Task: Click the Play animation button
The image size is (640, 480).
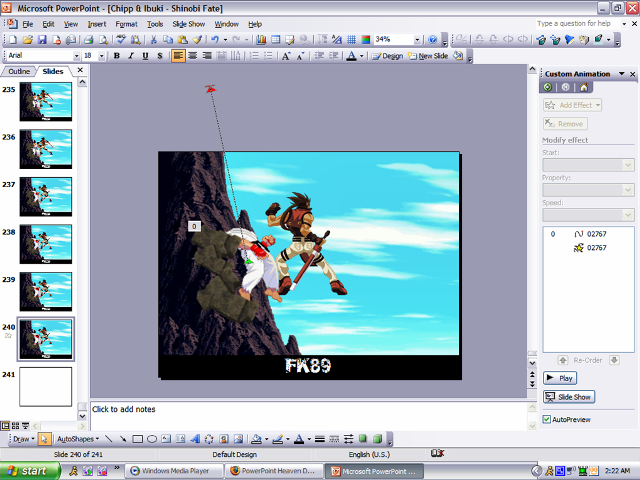Action: pyautogui.click(x=560, y=378)
